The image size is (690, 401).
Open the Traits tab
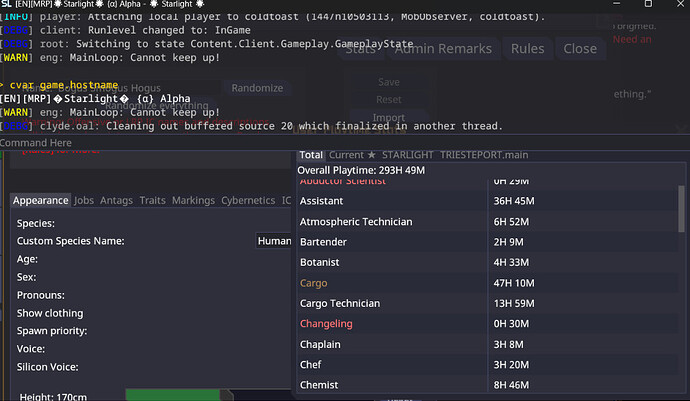point(152,200)
